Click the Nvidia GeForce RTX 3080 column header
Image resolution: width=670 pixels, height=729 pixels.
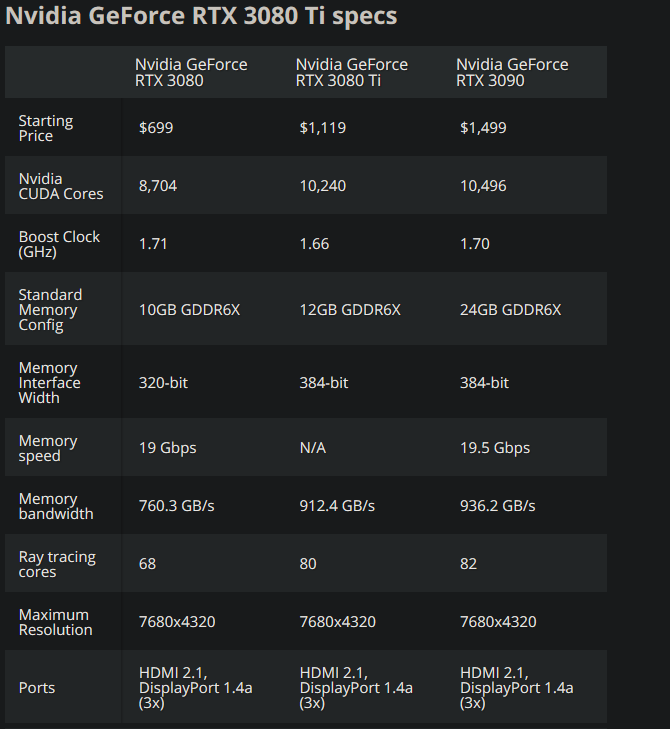coord(191,72)
